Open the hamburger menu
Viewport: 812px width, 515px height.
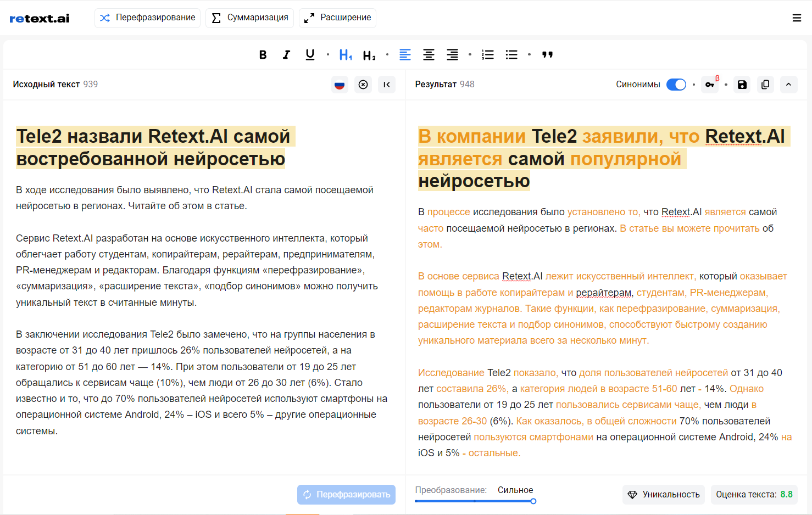point(797,18)
